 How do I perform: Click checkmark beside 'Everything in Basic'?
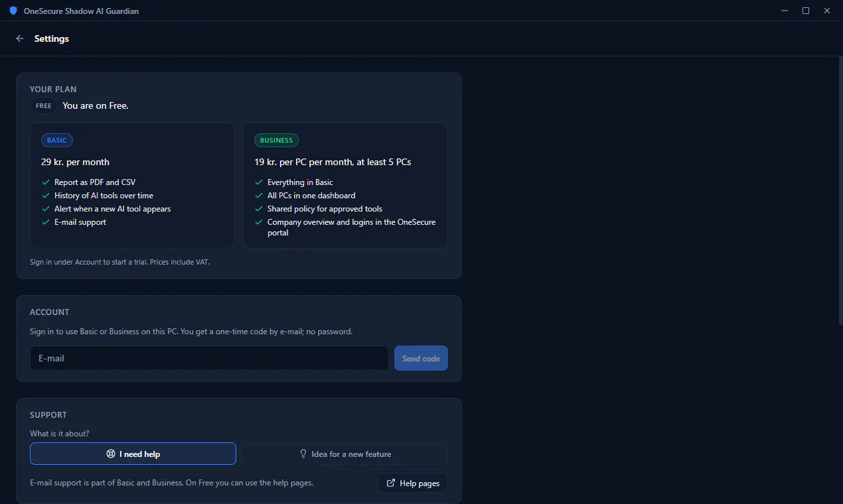pyautogui.click(x=259, y=182)
